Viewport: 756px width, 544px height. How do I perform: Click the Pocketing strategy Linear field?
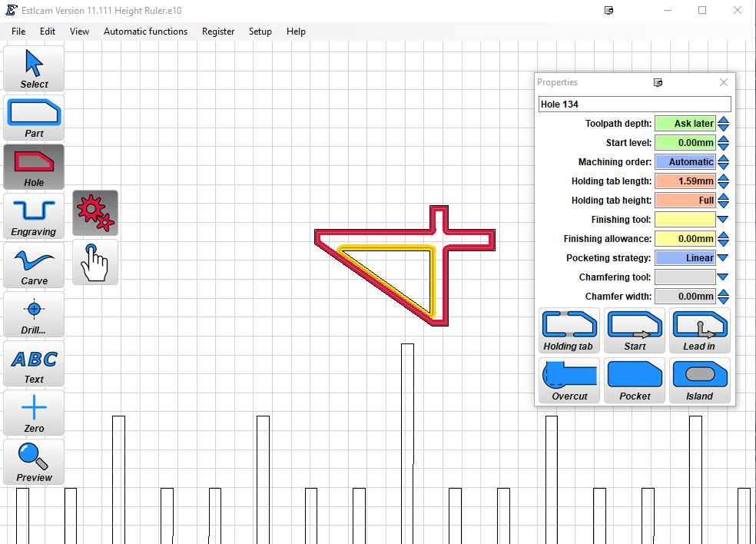coord(685,258)
